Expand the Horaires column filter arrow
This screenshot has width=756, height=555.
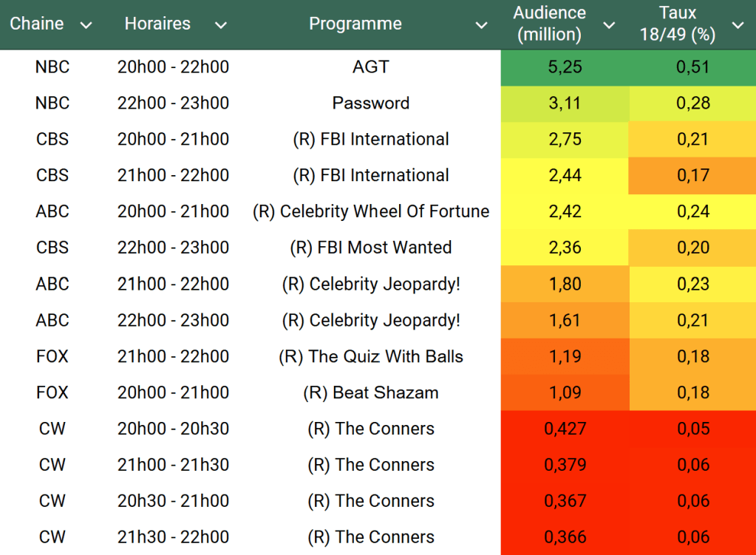(220, 25)
